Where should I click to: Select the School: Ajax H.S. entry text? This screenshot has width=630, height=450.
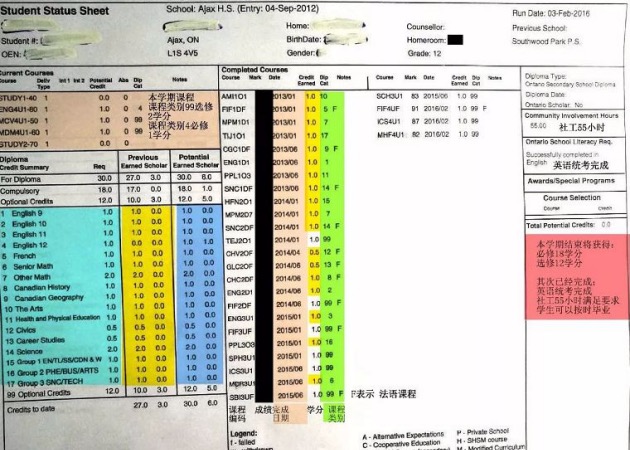pos(243,8)
